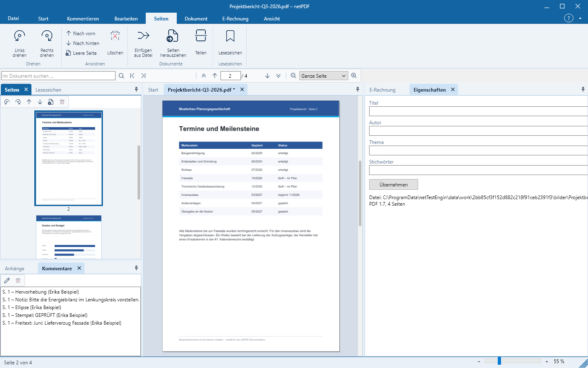Open the Anhänge panel tab
The width and height of the screenshot is (588, 368).
(15, 269)
